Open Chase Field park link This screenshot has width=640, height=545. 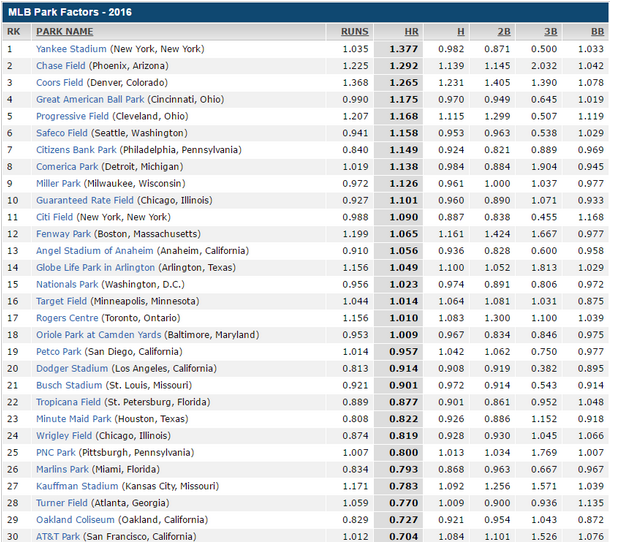[x=61, y=66]
